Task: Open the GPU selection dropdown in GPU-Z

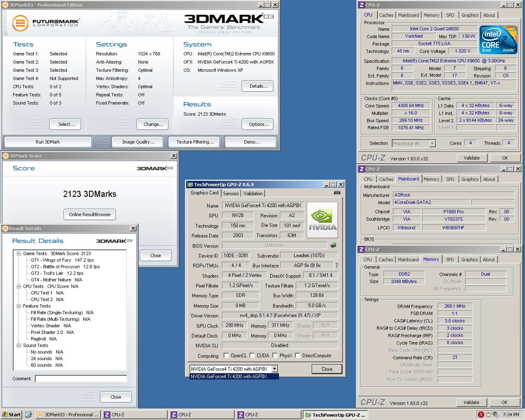Action: pos(274,369)
